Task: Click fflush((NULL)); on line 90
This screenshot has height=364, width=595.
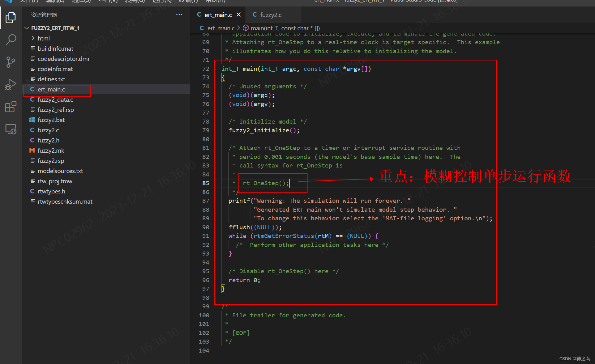Action: (x=255, y=227)
